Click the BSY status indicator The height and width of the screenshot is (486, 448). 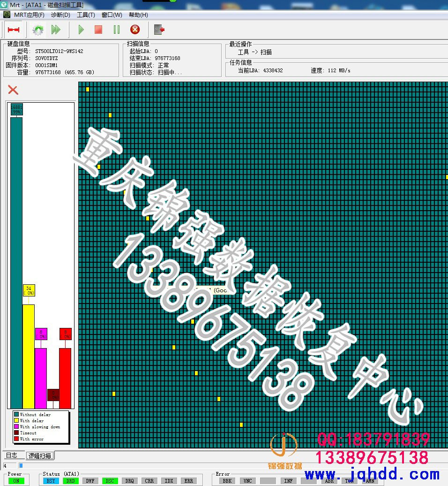(51, 481)
